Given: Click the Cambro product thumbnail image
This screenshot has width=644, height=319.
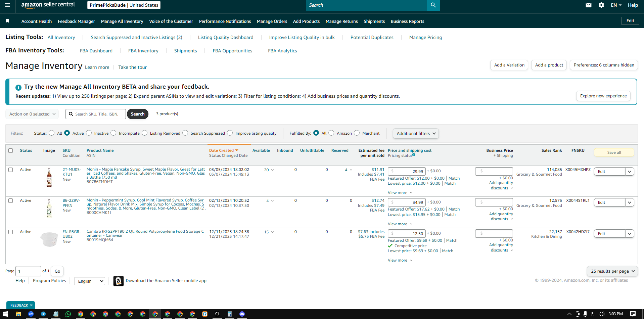Looking at the screenshot, I should pos(49,239).
